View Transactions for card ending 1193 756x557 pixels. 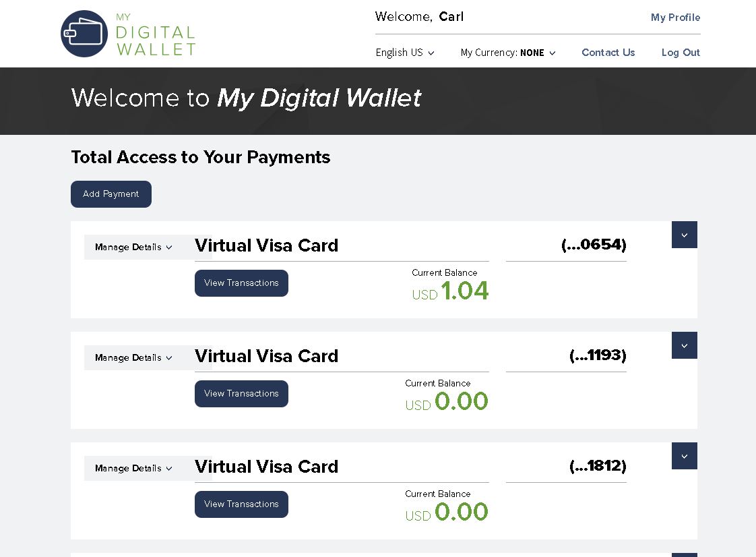[241, 394]
